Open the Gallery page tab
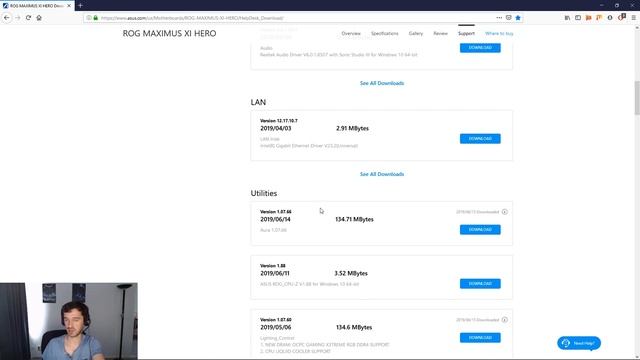The width and height of the screenshot is (640, 360). click(x=416, y=33)
